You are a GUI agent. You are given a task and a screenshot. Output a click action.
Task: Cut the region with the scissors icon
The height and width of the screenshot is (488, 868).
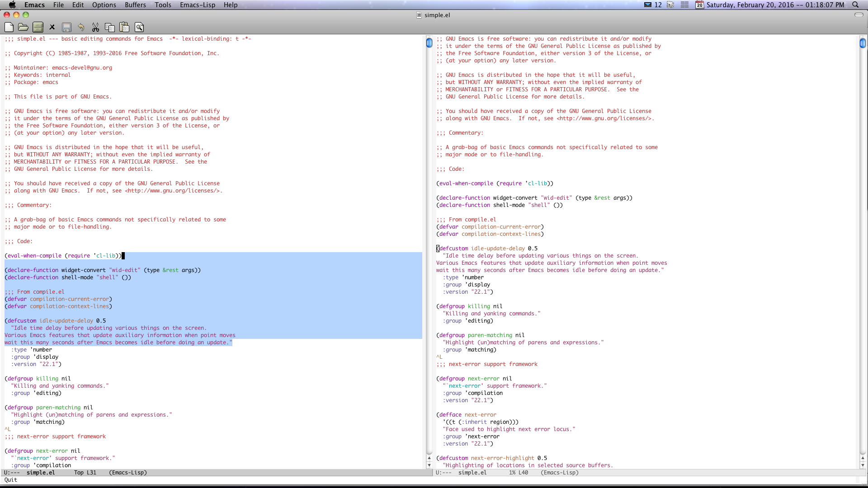click(95, 28)
